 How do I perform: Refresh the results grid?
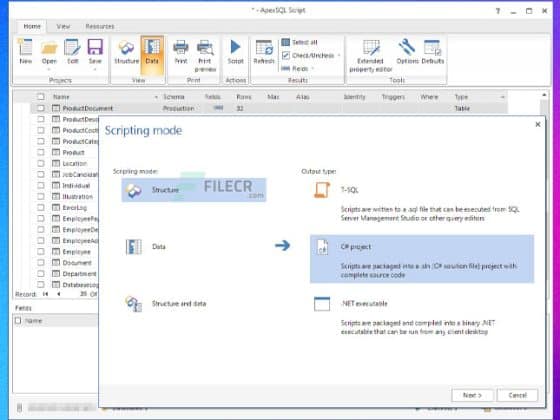tap(264, 52)
